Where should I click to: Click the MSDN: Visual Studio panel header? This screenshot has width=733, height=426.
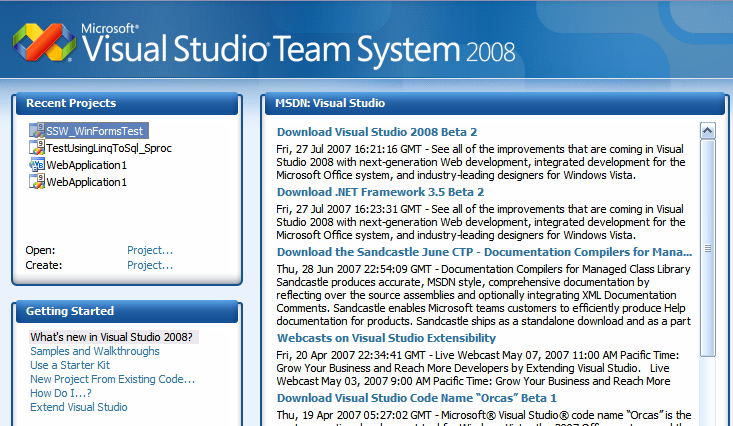click(495, 103)
